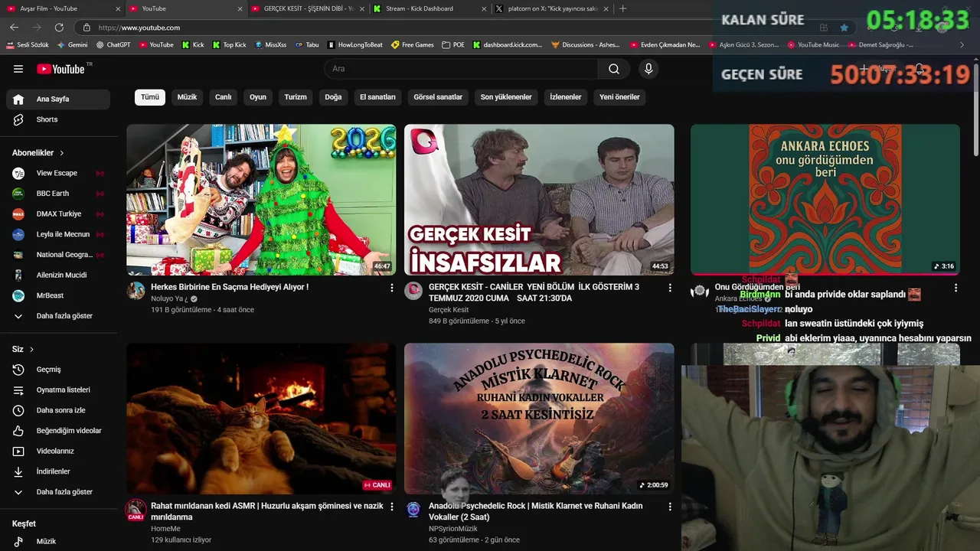The image size is (980, 551).
Task: Select Son yüklenenler filter chip
Action: coord(506,97)
